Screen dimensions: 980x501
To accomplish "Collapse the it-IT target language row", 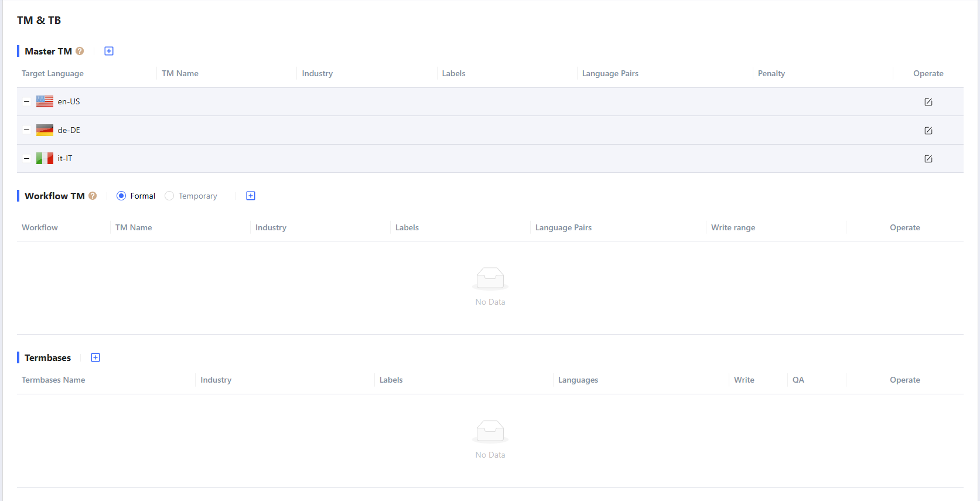I will tap(26, 158).
